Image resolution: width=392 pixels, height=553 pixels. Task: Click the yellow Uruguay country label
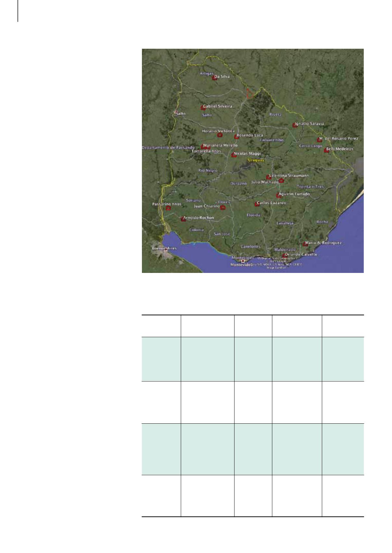256,160
